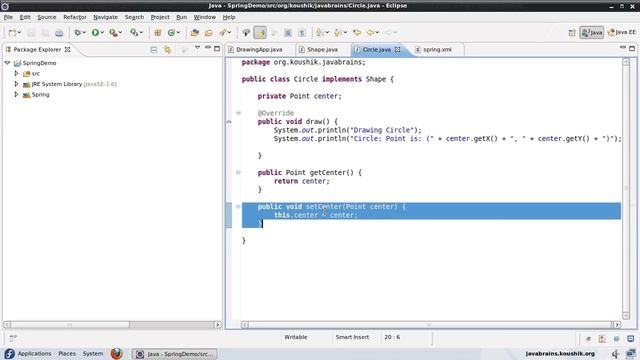This screenshot has height=360, width=640.
Task: Expand the Spring library node
Action: point(16,94)
